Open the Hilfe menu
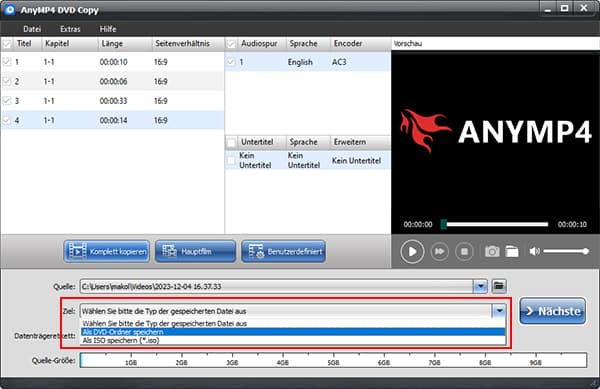Screen dimensions: 600x389 point(108,29)
